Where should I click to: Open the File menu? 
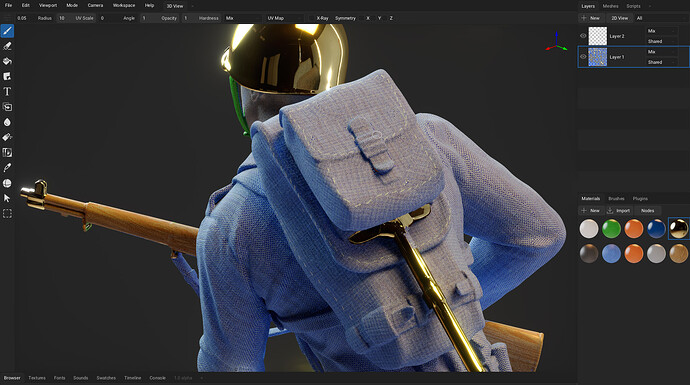coord(8,5)
